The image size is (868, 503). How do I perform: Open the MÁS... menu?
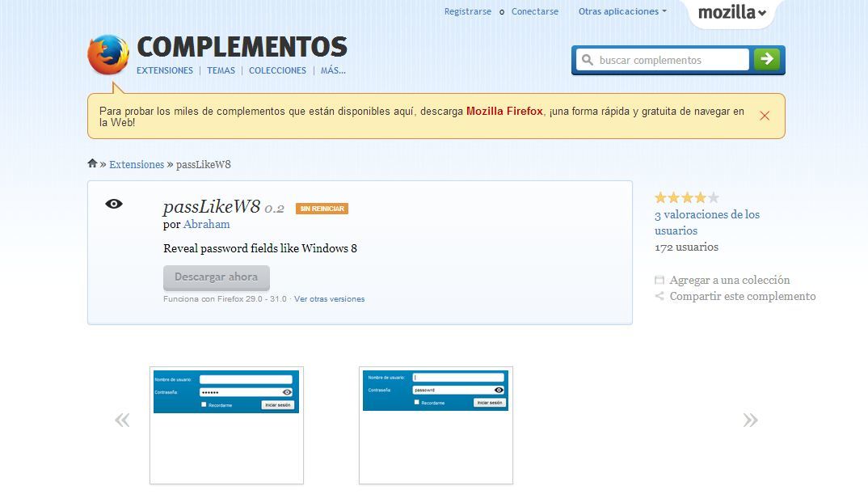point(333,70)
